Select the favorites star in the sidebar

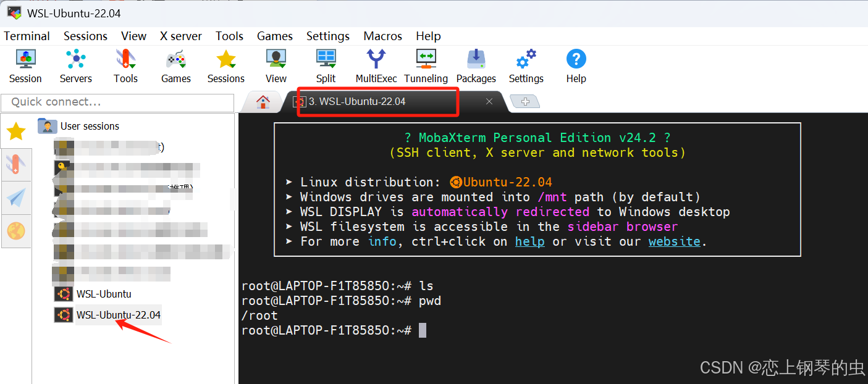(15, 131)
